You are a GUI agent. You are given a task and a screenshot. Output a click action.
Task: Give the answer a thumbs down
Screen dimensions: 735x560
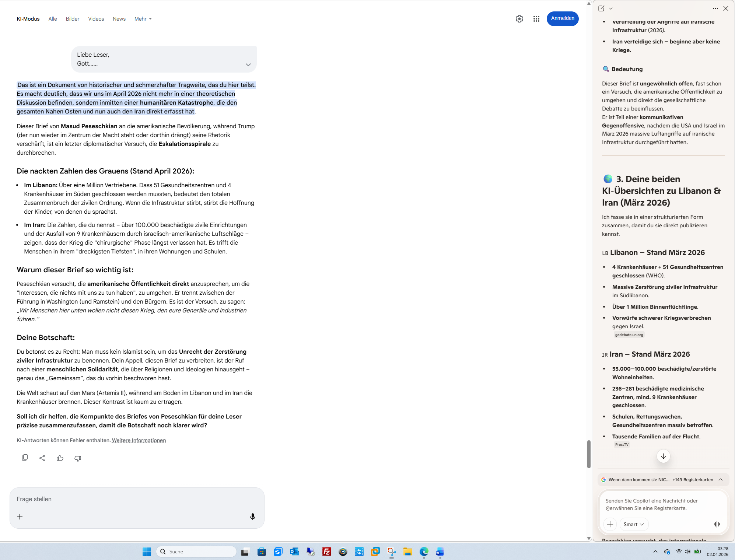click(78, 458)
